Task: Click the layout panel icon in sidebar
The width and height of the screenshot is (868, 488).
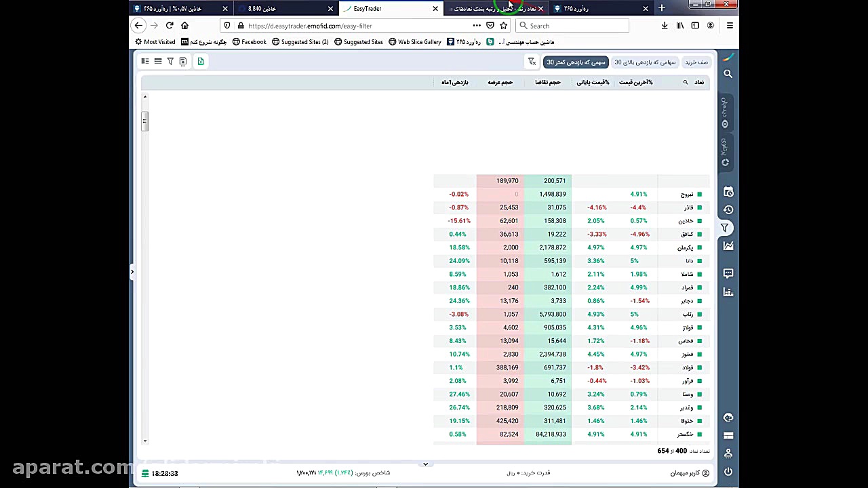Action: [x=728, y=436]
